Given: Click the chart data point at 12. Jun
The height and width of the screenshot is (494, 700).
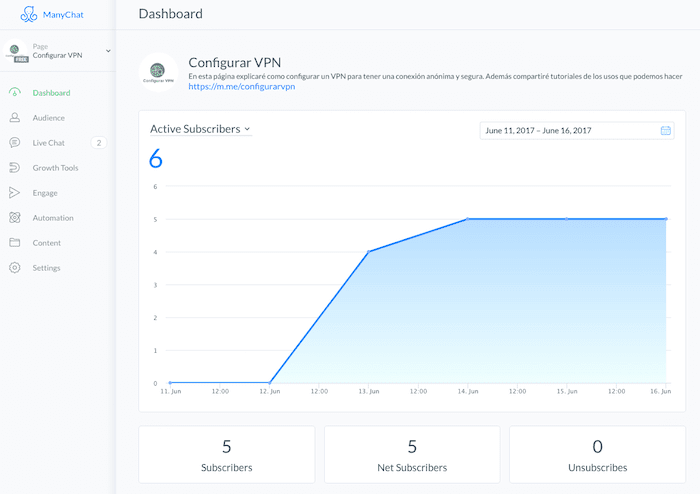Looking at the screenshot, I should tap(270, 382).
